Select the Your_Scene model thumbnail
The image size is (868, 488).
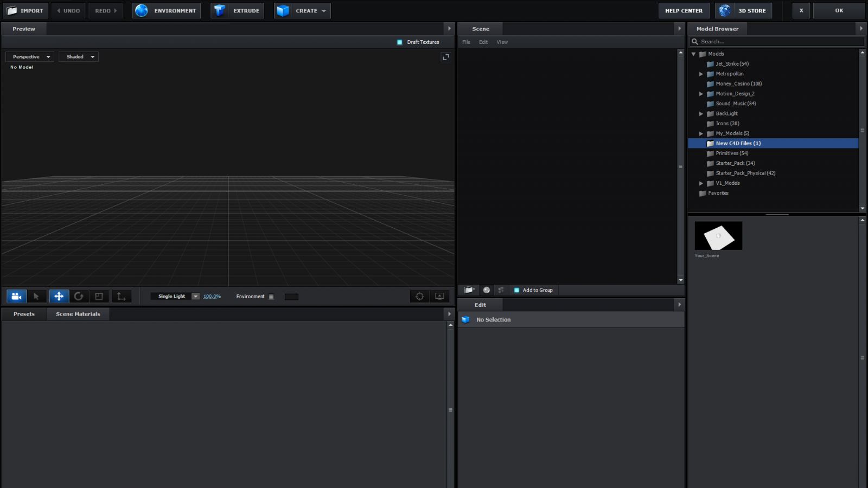click(x=718, y=236)
